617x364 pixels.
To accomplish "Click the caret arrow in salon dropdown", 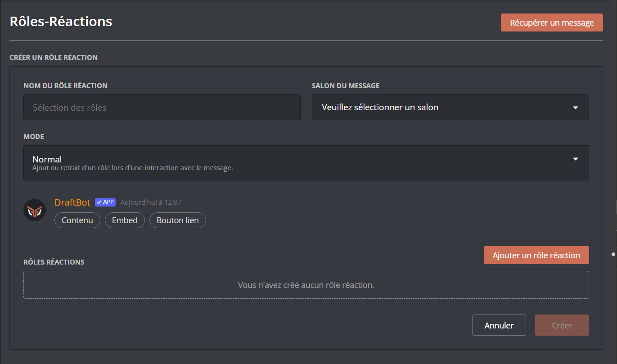I will [x=575, y=108].
